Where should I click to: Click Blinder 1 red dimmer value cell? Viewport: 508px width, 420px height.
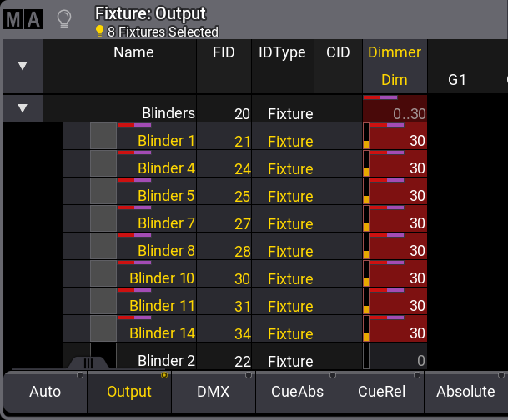pos(399,141)
